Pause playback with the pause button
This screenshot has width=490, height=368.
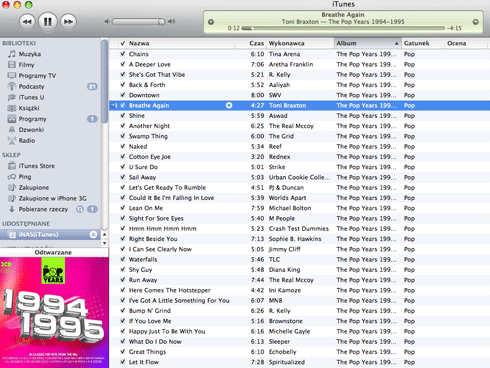[47, 22]
